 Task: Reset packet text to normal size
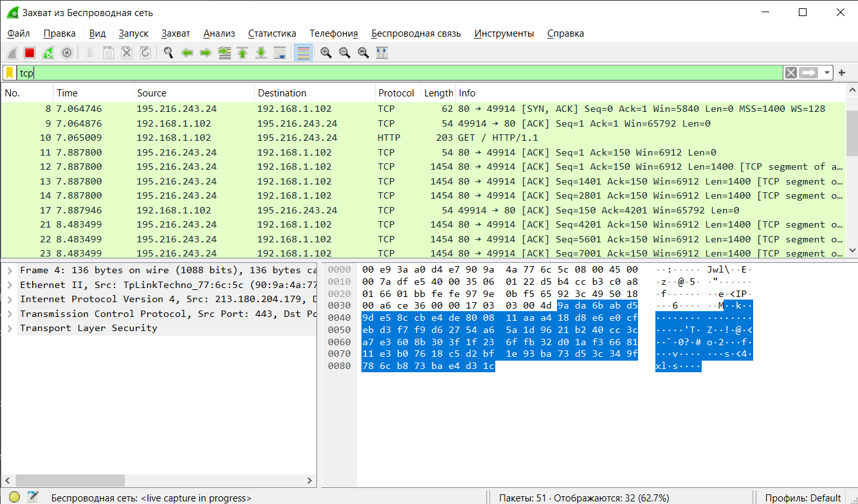(363, 53)
